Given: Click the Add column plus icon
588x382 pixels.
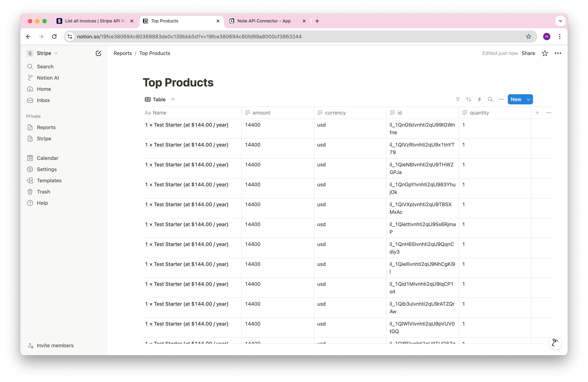Looking at the screenshot, I should (537, 113).
